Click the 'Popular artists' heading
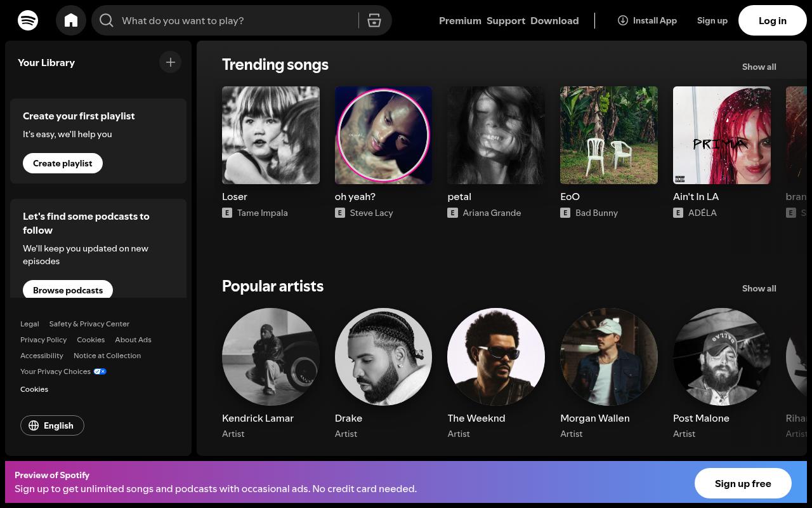 pyautogui.click(x=273, y=286)
